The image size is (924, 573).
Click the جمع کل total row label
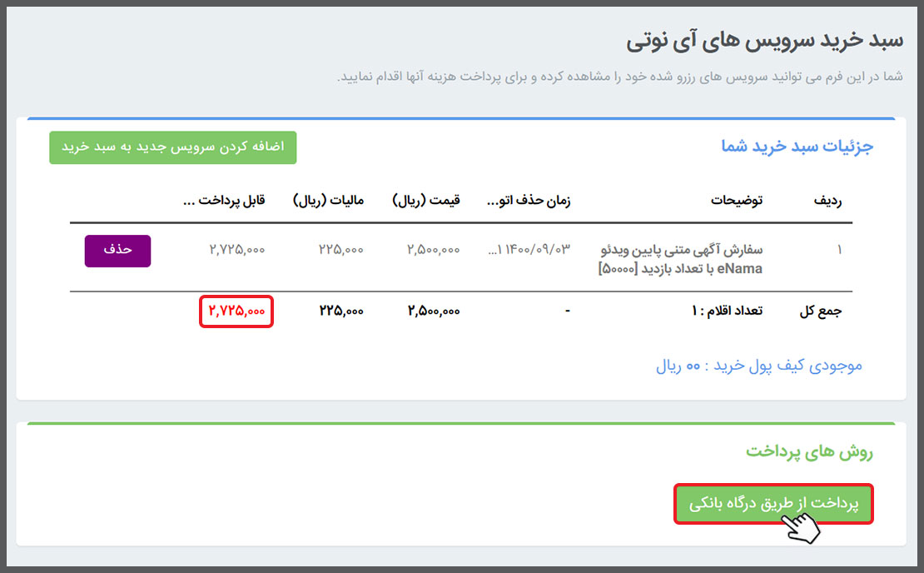(x=820, y=311)
